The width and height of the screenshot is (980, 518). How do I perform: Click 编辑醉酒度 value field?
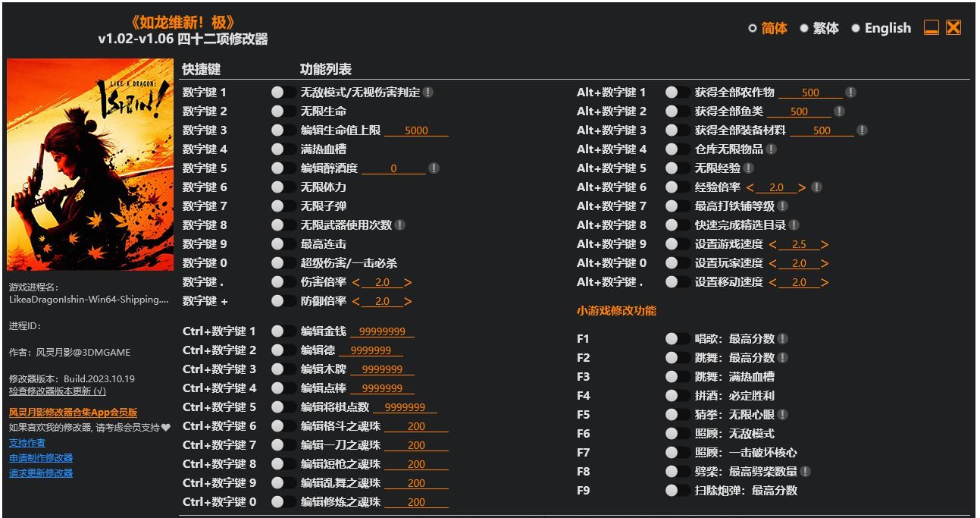tap(393, 168)
